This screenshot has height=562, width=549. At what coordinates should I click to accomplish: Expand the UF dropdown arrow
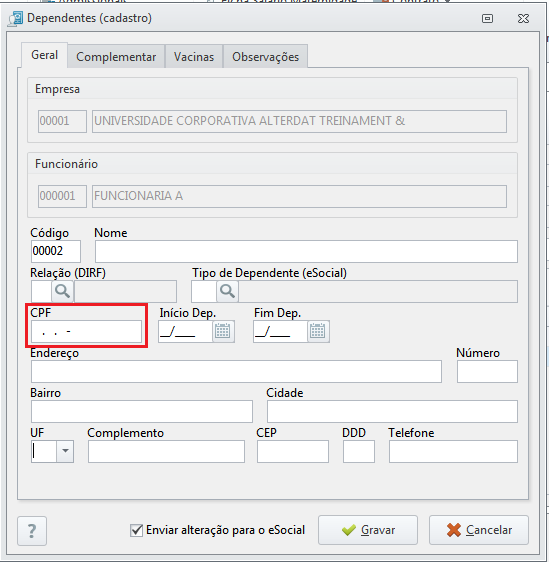65,451
